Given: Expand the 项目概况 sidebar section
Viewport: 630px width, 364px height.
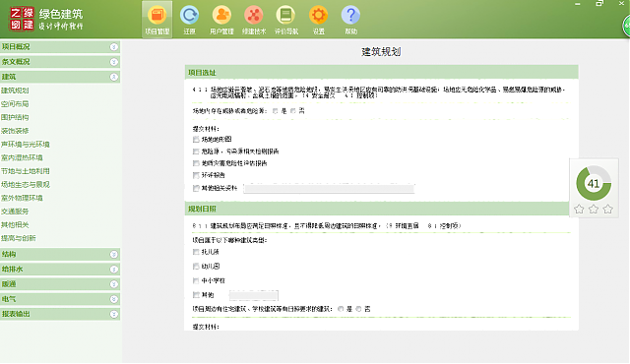Looking at the screenshot, I should click(60, 47).
